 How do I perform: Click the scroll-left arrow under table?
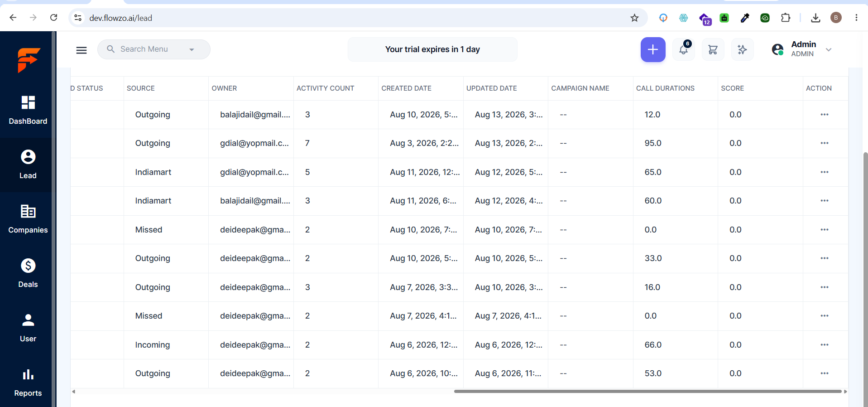click(x=73, y=391)
